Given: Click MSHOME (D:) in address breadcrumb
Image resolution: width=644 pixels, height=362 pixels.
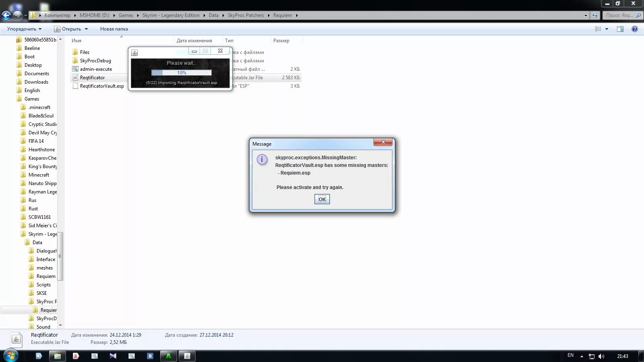Looking at the screenshot, I should click(94, 15).
